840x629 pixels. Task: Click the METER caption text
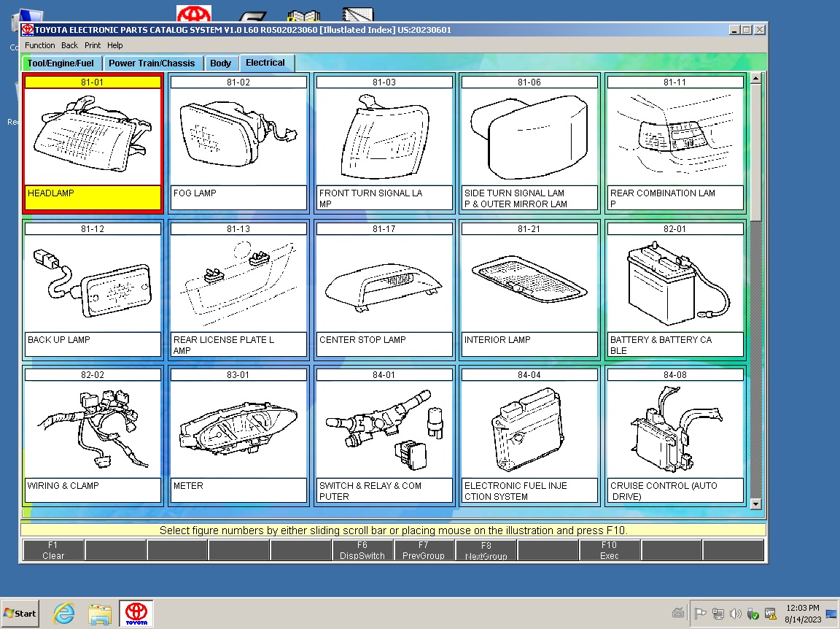point(189,486)
